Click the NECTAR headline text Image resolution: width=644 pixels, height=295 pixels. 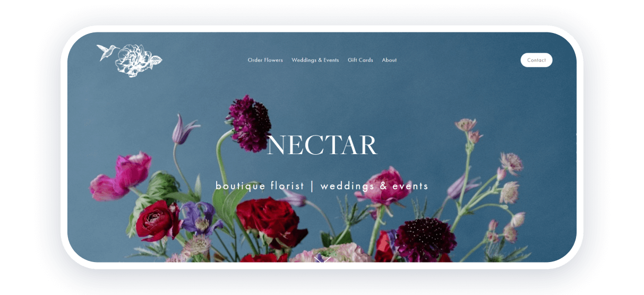pyautogui.click(x=322, y=145)
